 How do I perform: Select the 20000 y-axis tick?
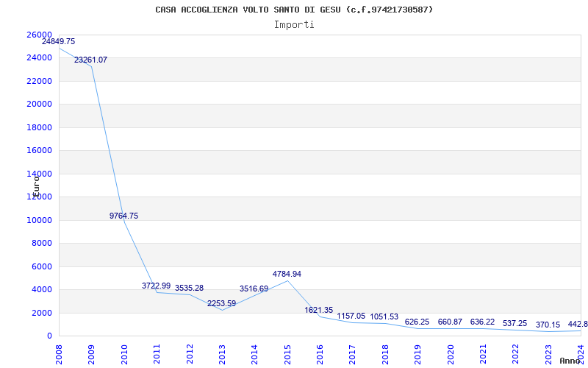(x=39, y=104)
